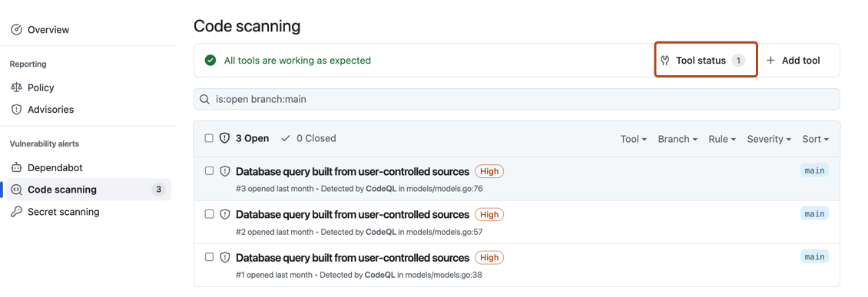Click the Dependabot robot icon
This screenshot has height=297, width=868.
click(17, 167)
